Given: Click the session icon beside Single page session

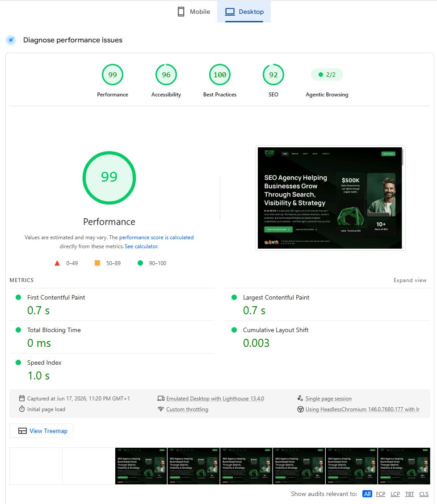Looking at the screenshot, I should pyautogui.click(x=300, y=398).
